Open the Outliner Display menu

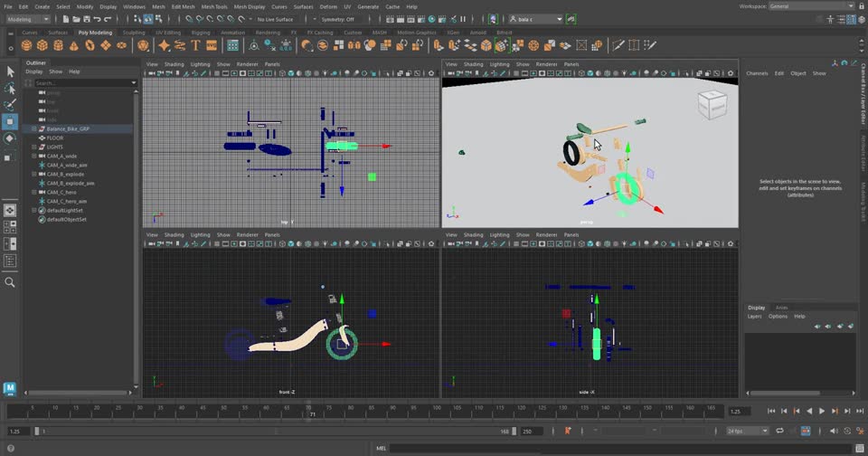pos(33,71)
